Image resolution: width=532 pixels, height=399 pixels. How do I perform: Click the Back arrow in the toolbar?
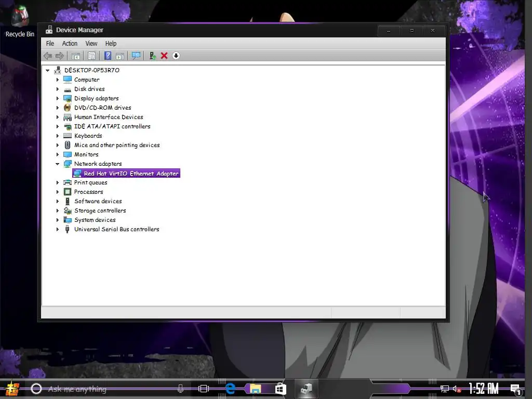tap(48, 56)
